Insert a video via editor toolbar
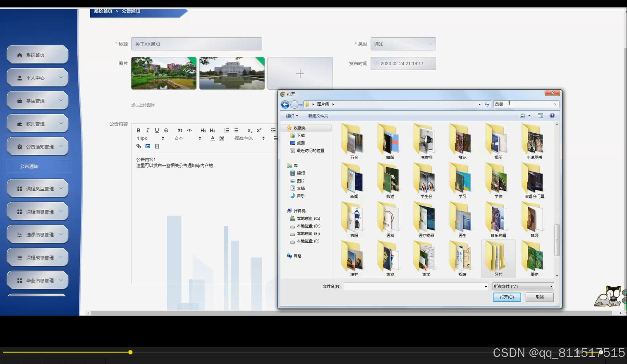 (157, 146)
